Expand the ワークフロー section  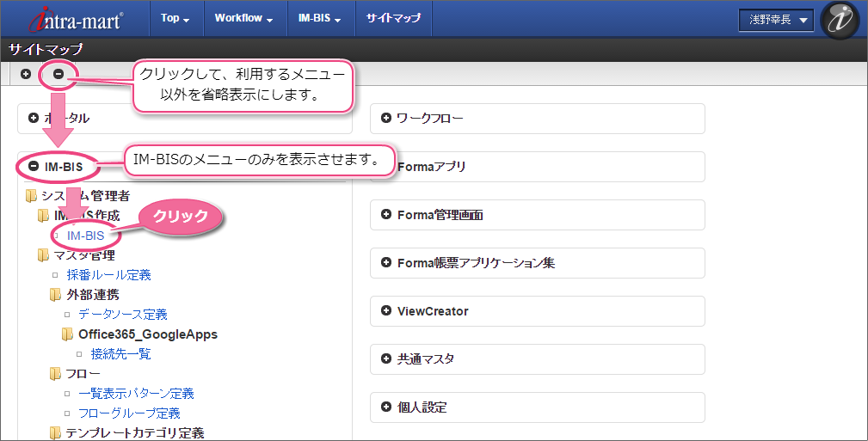pyautogui.click(x=386, y=118)
